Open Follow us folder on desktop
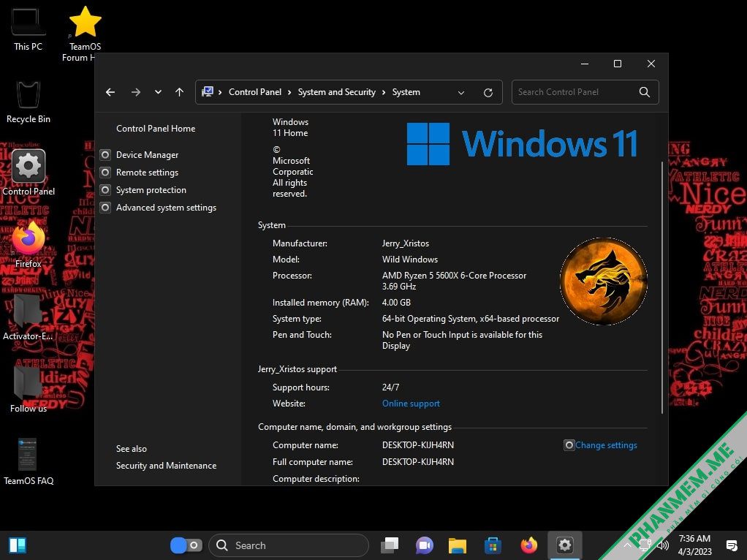The height and width of the screenshot is (560, 747). pos(28,389)
